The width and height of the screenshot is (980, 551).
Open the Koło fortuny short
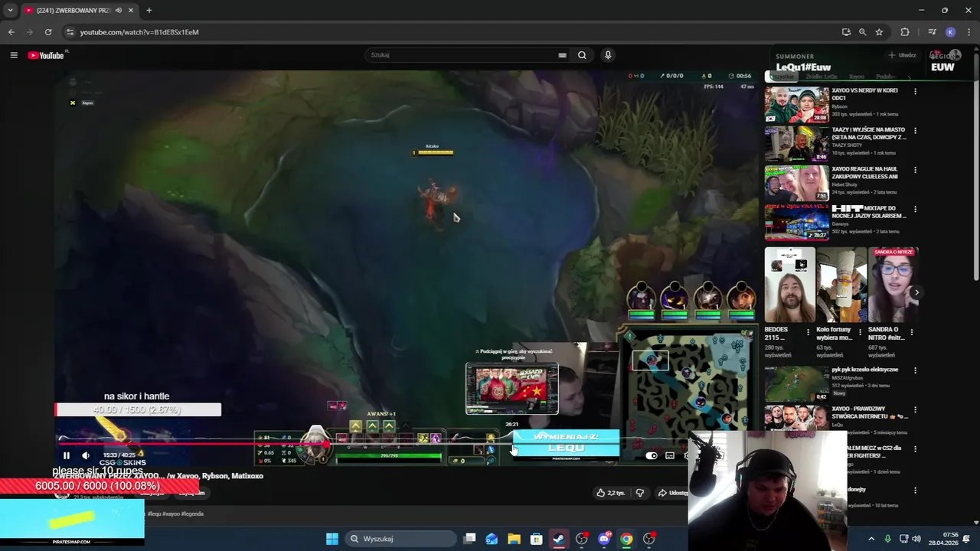pos(841,285)
